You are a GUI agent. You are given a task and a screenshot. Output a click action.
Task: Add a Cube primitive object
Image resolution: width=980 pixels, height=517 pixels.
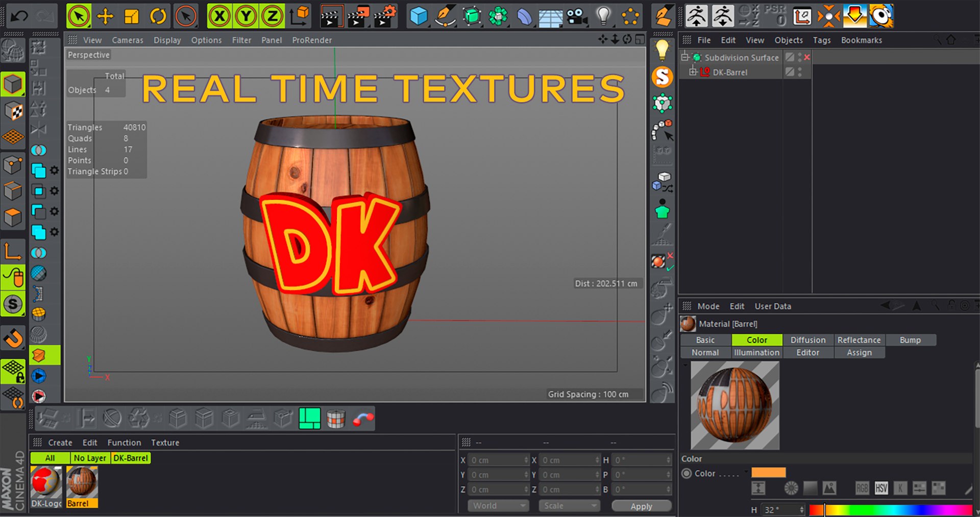tap(419, 16)
